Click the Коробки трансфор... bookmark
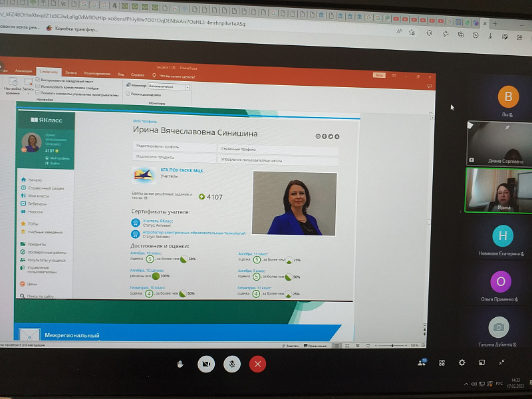Image resolution: width=532 pixels, height=399 pixels. 72,29
